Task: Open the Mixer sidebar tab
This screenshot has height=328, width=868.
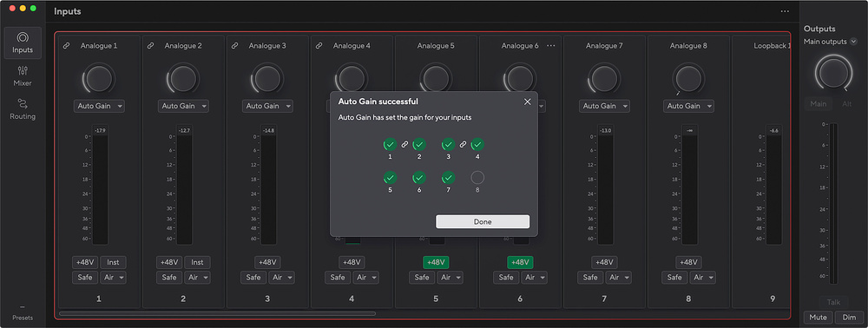Action: pyautogui.click(x=23, y=76)
